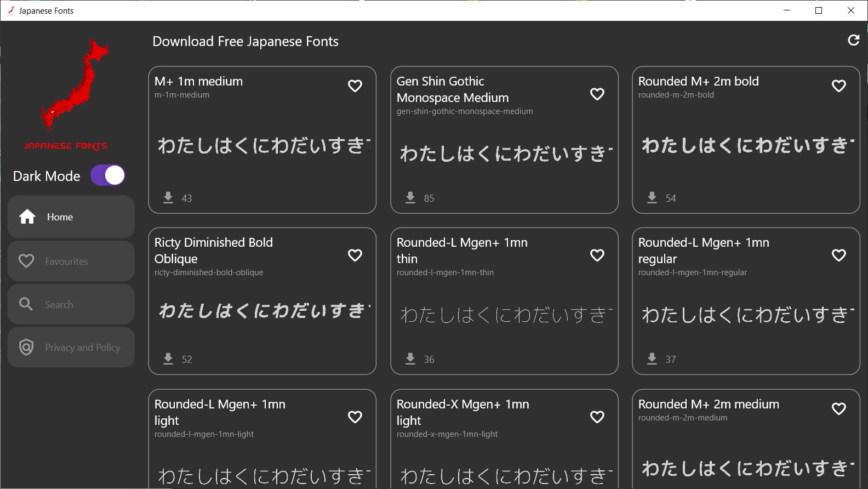Click the Search magnifier icon in sidebar
Screen dimensions: 868x489
(x=26, y=304)
